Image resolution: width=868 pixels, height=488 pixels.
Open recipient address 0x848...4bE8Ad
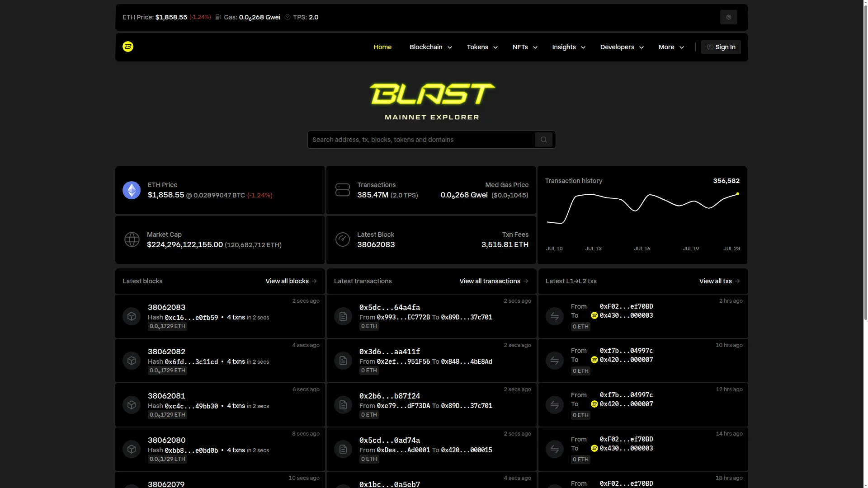click(467, 361)
